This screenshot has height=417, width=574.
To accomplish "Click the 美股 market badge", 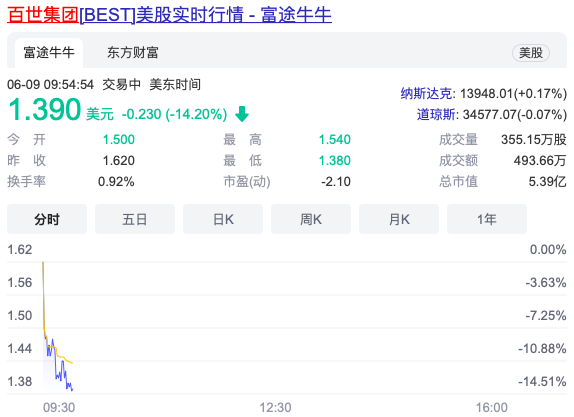I will coord(530,53).
